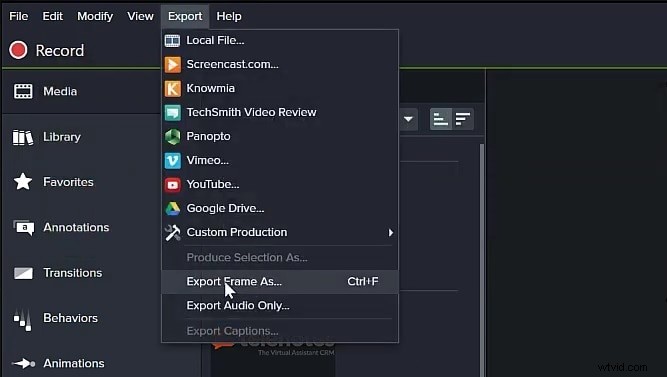Click the Annotations callout icon

click(24, 228)
